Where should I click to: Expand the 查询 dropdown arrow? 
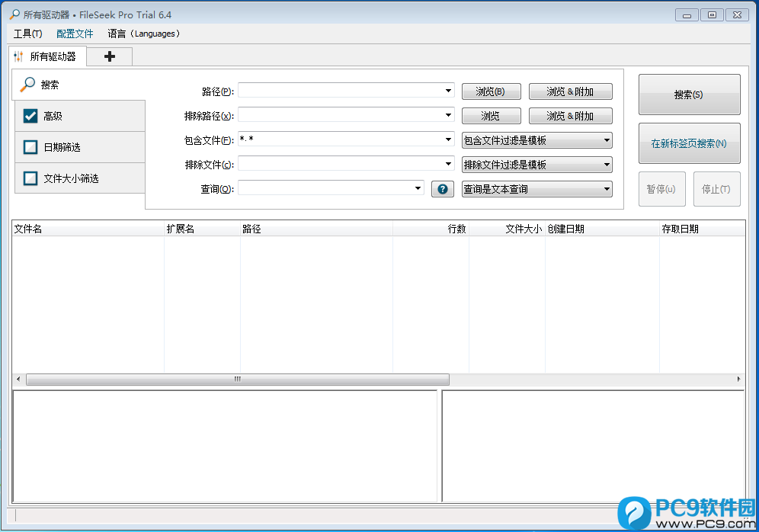(x=418, y=188)
